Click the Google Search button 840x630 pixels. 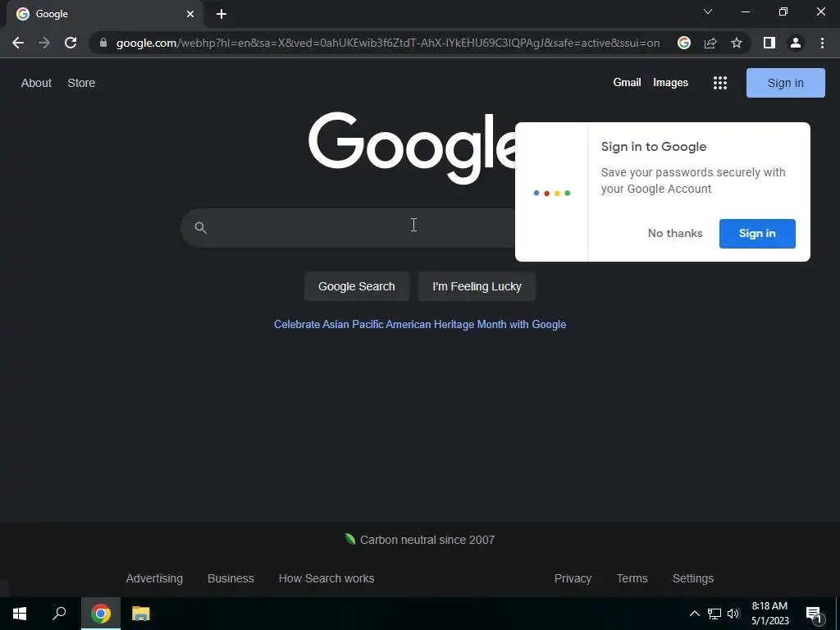[x=356, y=286]
